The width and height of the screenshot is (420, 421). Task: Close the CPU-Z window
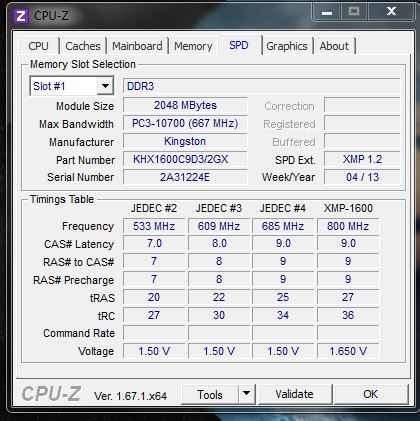click(x=391, y=12)
